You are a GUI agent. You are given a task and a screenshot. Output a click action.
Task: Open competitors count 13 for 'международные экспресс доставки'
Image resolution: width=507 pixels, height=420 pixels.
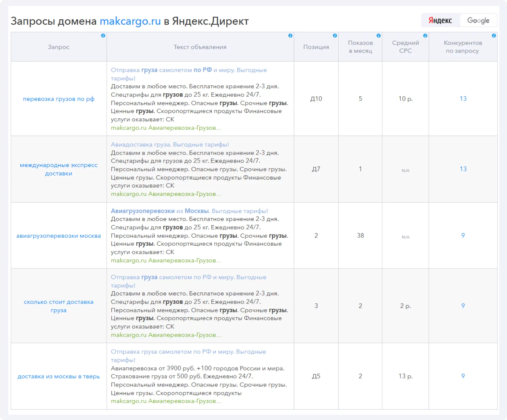(x=463, y=169)
